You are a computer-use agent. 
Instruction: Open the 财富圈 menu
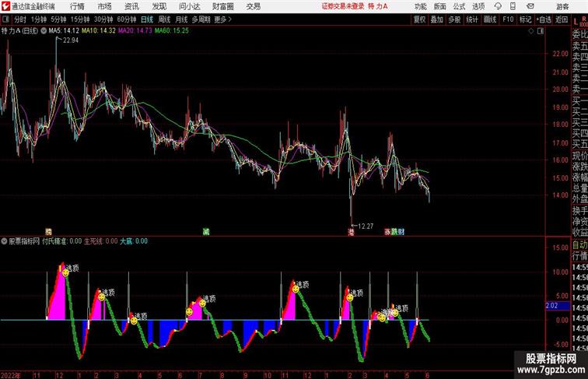(222, 6)
